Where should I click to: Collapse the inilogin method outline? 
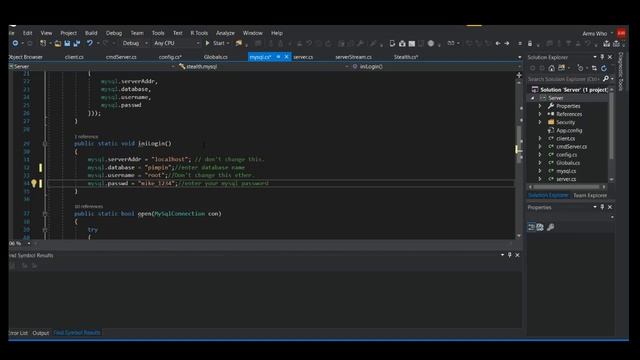(45, 144)
